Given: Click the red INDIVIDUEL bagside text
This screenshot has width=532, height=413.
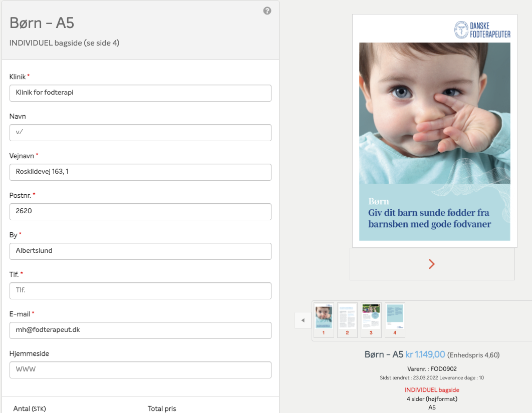Looking at the screenshot, I should coord(432,390).
